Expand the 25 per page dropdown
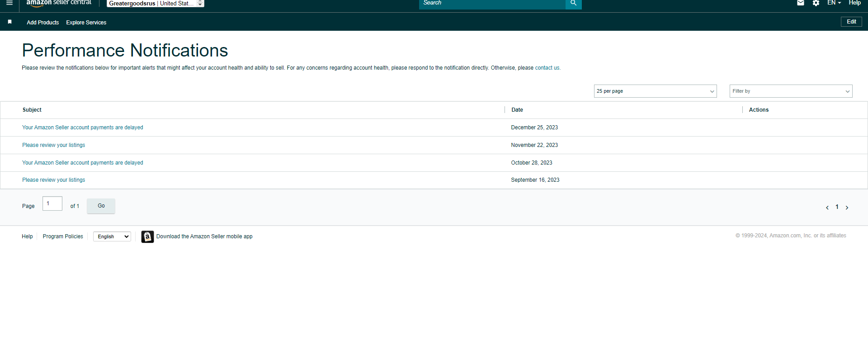This screenshot has width=868, height=359. click(x=655, y=91)
